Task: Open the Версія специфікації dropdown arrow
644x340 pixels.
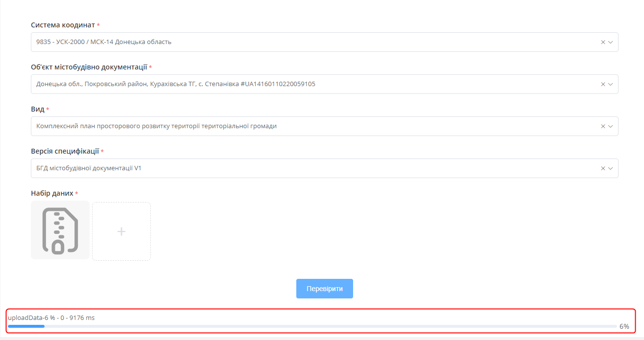Action: point(611,168)
